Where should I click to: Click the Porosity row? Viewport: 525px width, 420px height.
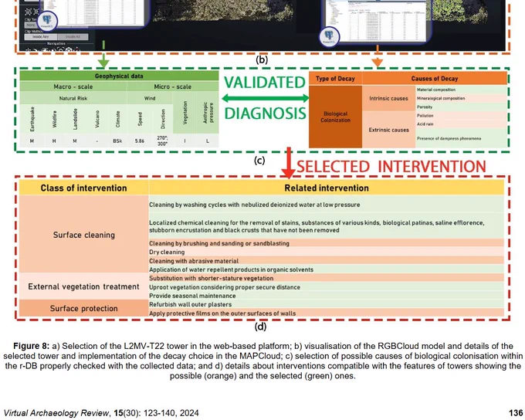click(x=462, y=107)
